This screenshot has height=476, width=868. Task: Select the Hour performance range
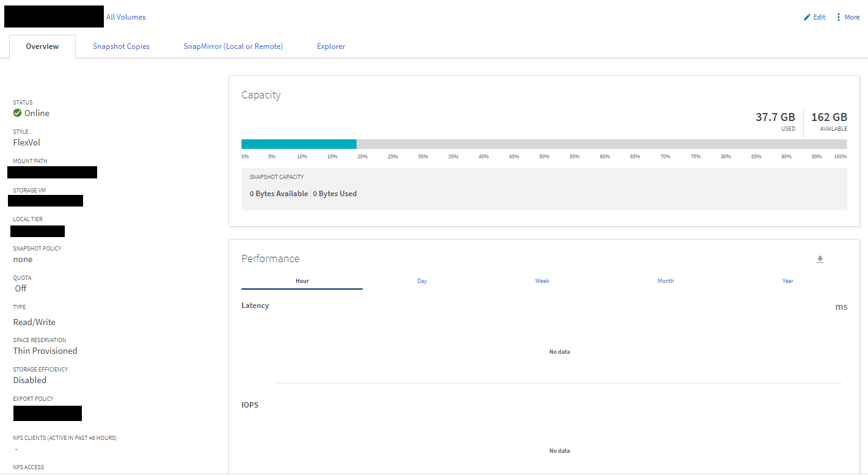point(302,281)
